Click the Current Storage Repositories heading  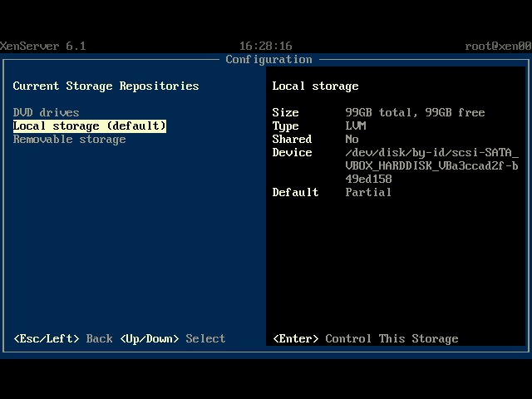point(106,86)
